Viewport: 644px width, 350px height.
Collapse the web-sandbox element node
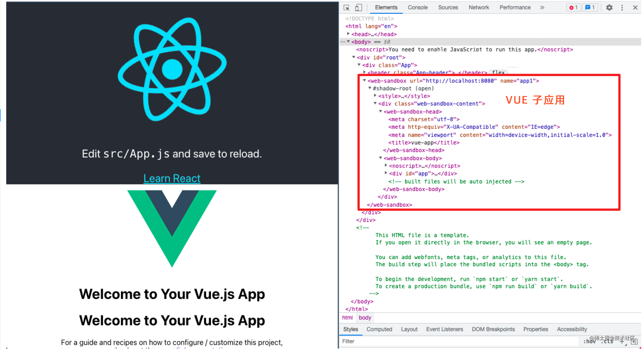tap(364, 81)
